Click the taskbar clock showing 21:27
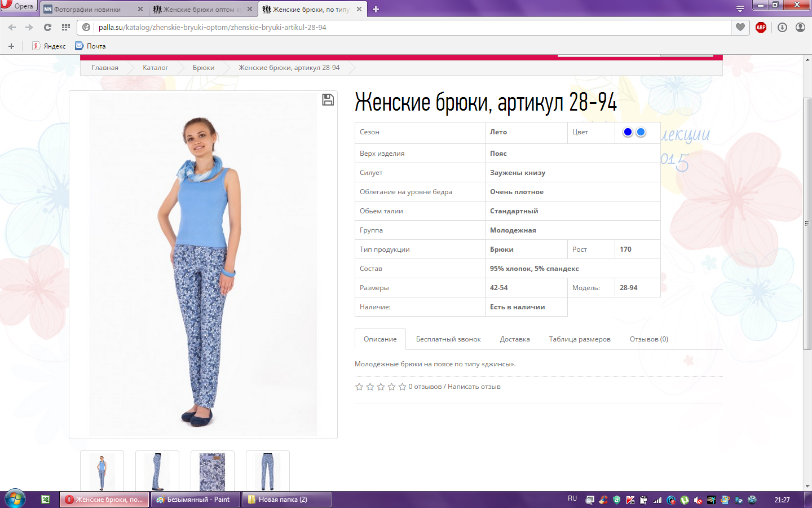 click(782, 500)
